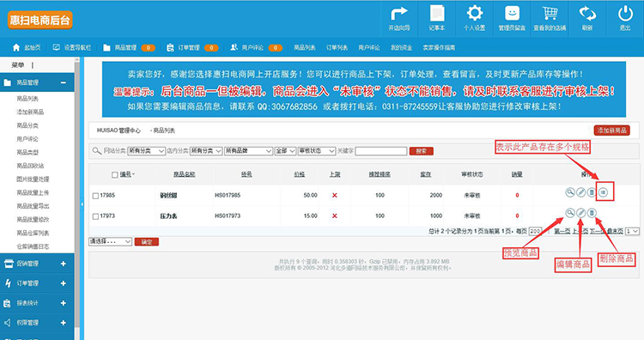Open 管理员留言 smiley icon
The height and width of the screenshot is (340, 644).
(x=512, y=13)
